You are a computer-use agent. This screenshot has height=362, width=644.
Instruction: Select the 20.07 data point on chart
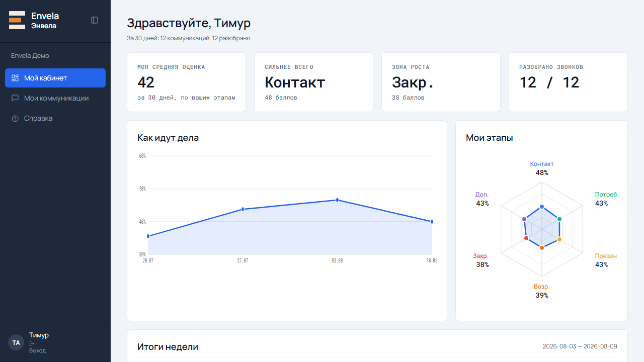148,236
